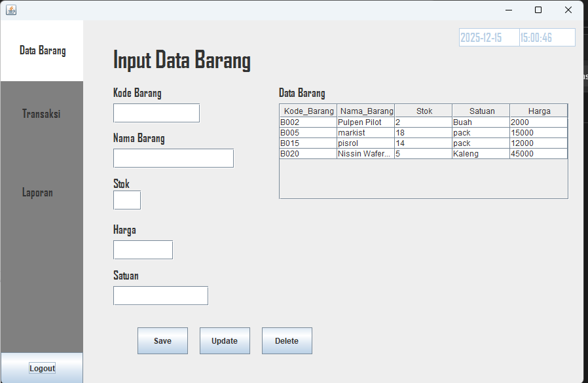Screen dimensions: 588x383
Task: Select the B005 markist row in table
Action: click(365, 133)
